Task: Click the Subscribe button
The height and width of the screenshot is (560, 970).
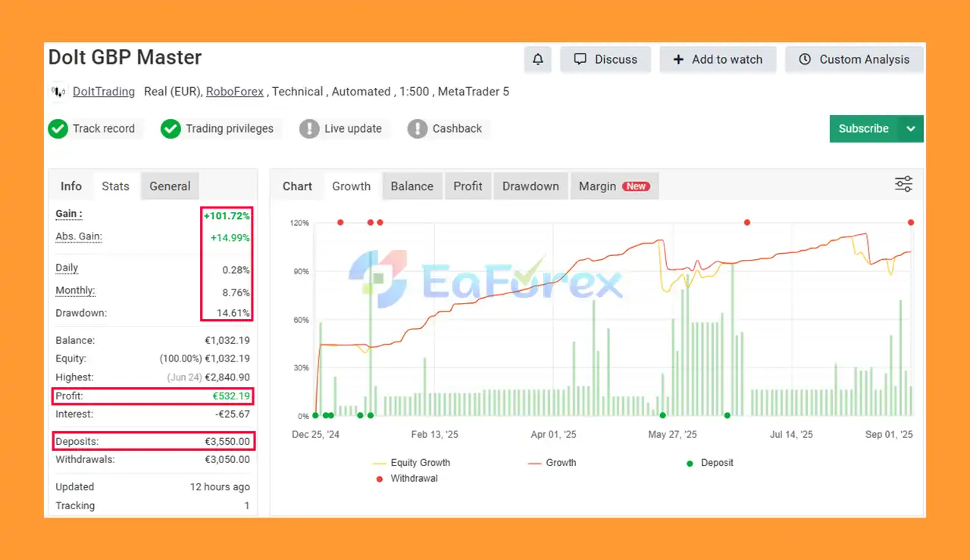Action: 864,129
